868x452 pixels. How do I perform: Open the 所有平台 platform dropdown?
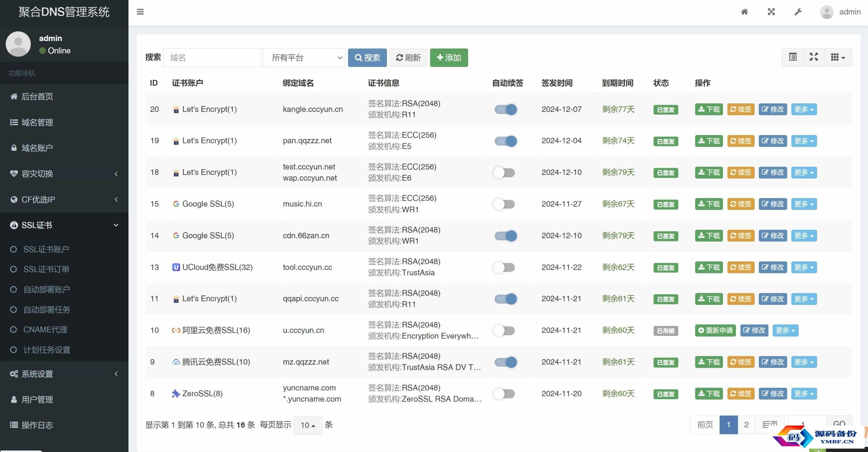[304, 58]
